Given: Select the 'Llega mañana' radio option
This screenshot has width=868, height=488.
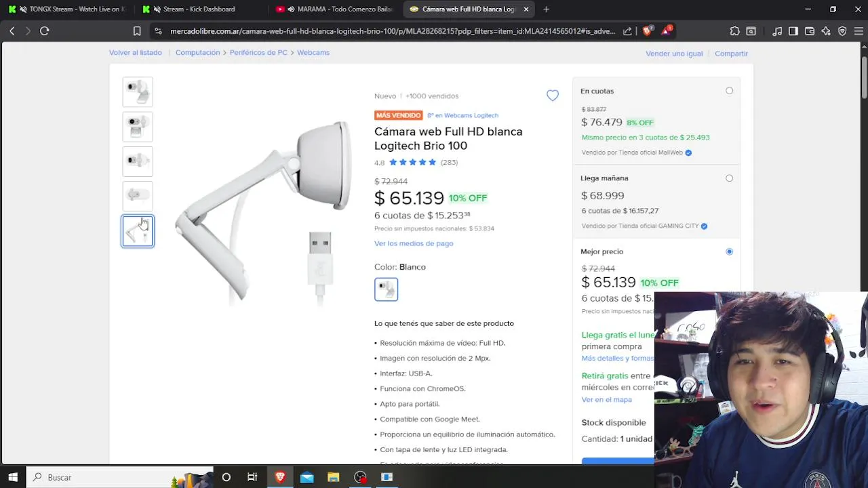Looking at the screenshot, I should point(729,178).
